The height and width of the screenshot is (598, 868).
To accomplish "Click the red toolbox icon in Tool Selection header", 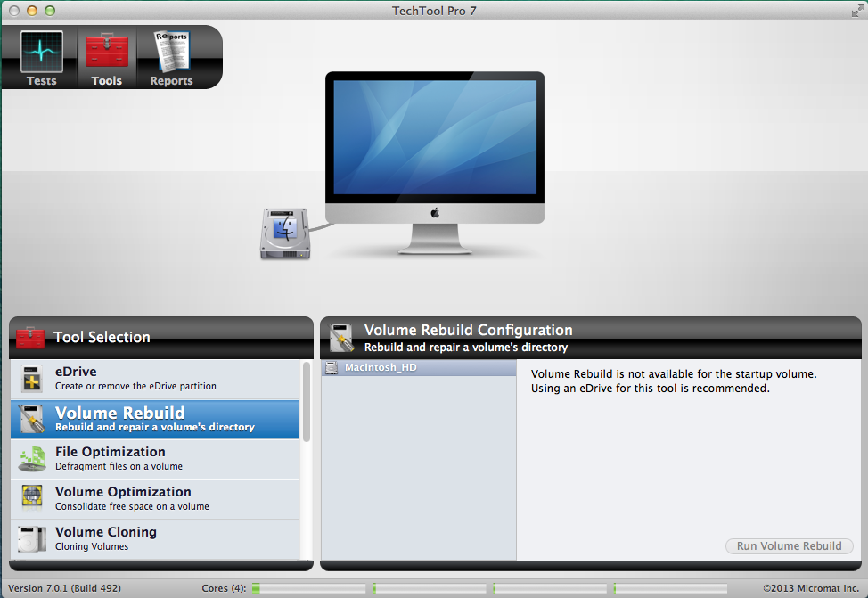I will 30,337.
